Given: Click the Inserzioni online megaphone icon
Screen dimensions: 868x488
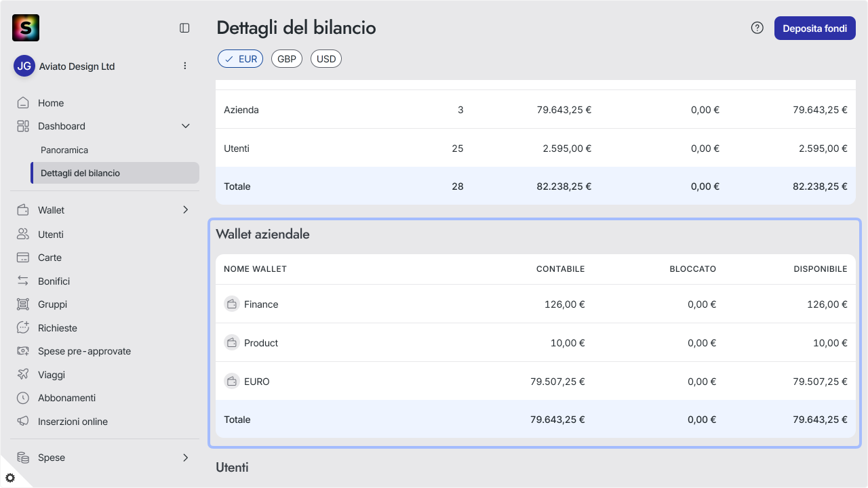Looking at the screenshot, I should (x=23, y=422).
